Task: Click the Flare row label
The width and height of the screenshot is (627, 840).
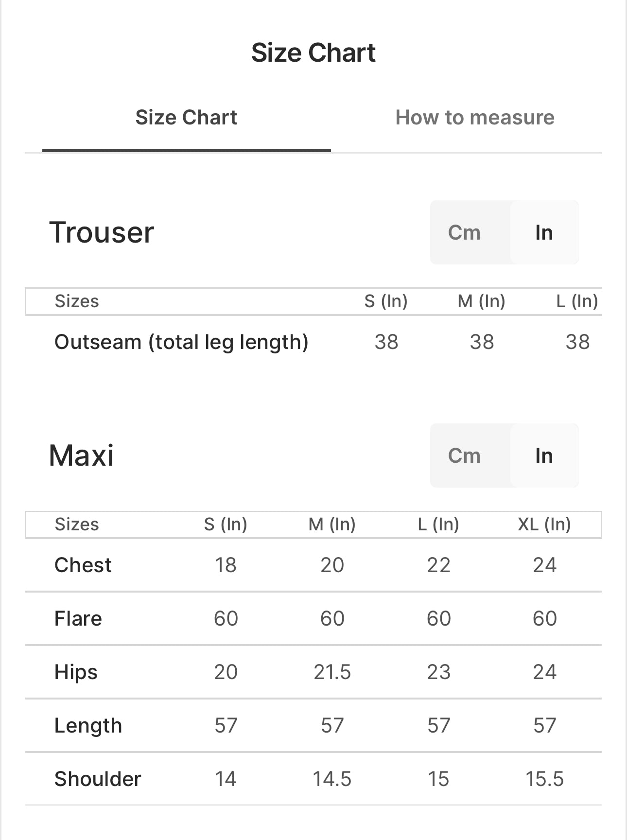Action: pos(78,618)
